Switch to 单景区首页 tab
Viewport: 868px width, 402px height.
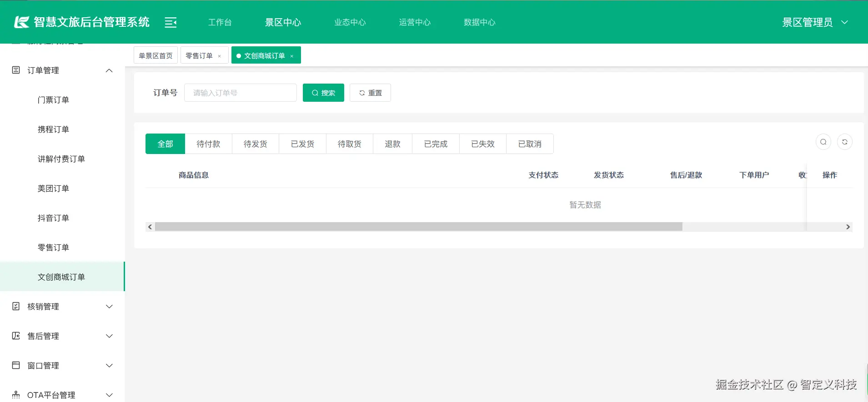pos(156,55)
